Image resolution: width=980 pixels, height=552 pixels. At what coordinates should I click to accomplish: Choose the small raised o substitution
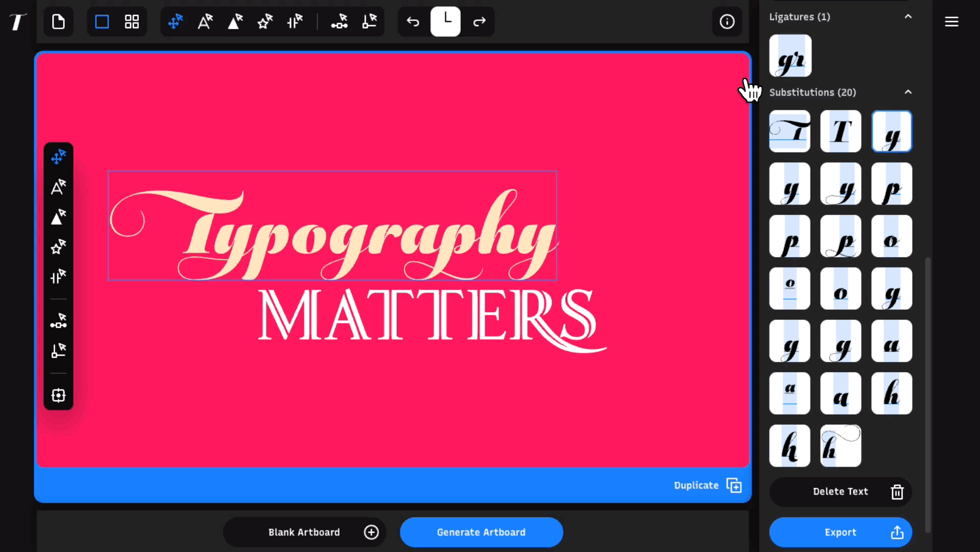pos(790,289)
